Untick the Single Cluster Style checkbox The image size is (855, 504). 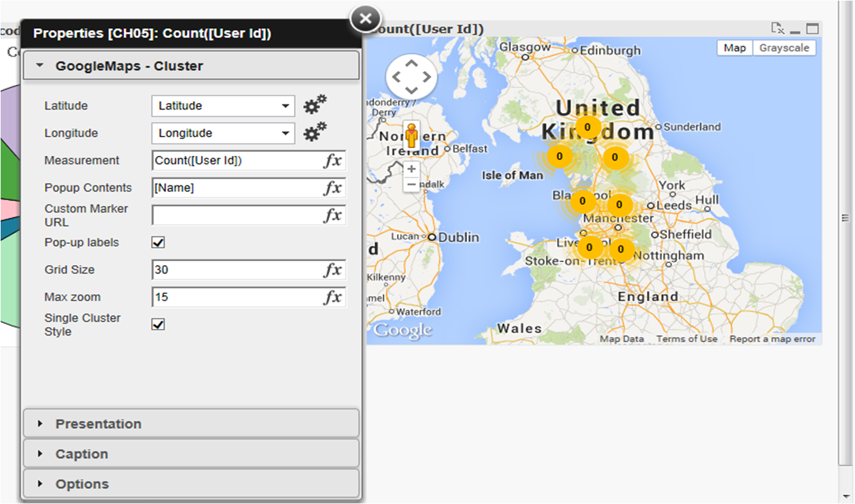coord(158,324)
